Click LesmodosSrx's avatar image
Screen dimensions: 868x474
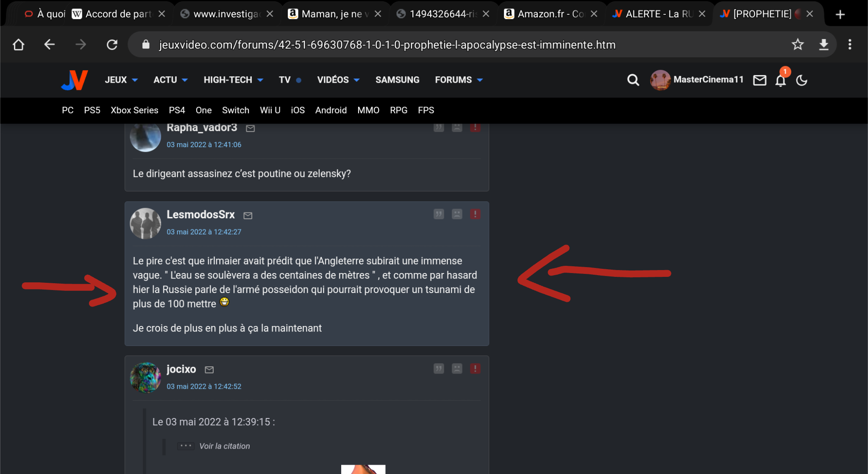(x=145, y=223)
